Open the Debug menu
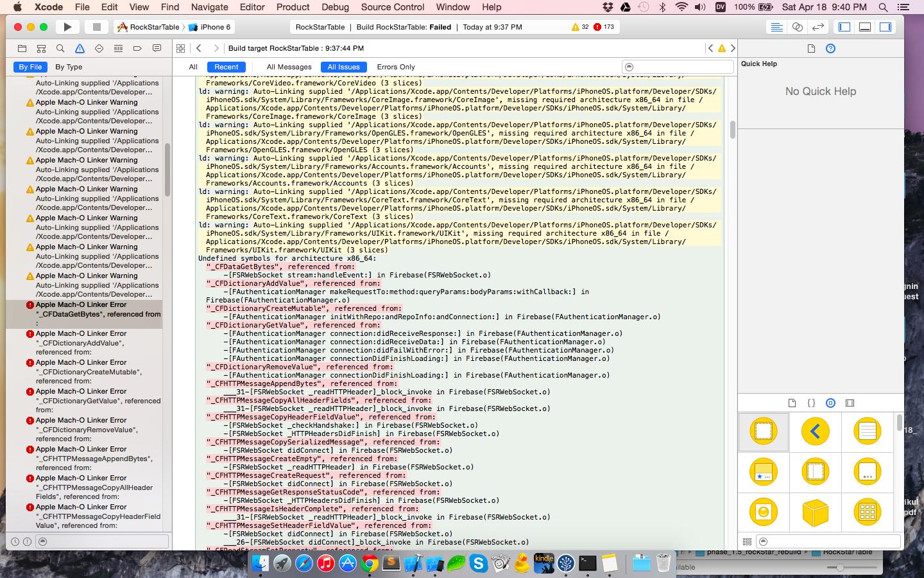The image size is (924, 578). [335, 7]
